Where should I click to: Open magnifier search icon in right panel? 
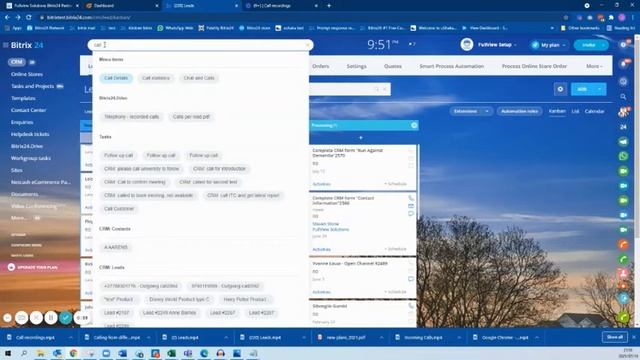[623, 97]
